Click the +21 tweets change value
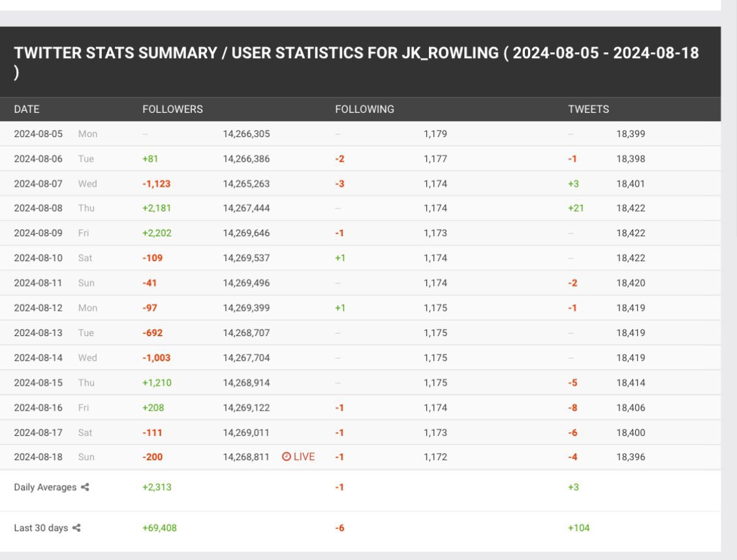 click(x=576, y=208)
